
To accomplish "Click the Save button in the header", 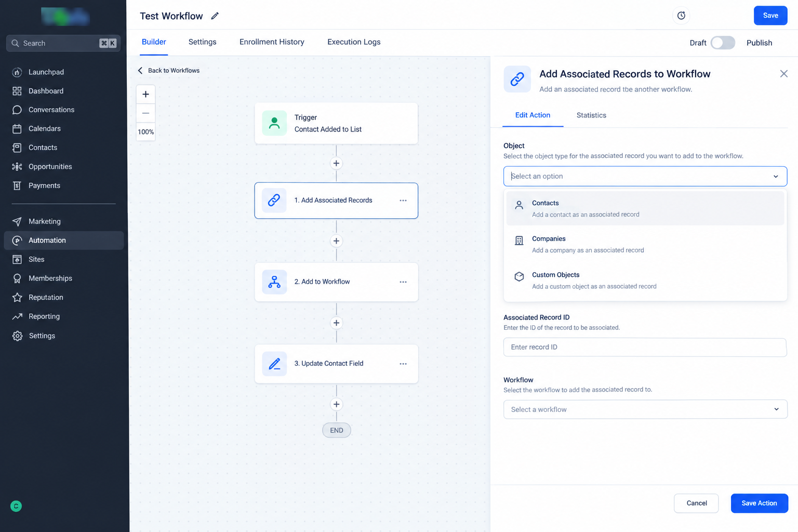I will pyautogui.click(x=770, y=16).
